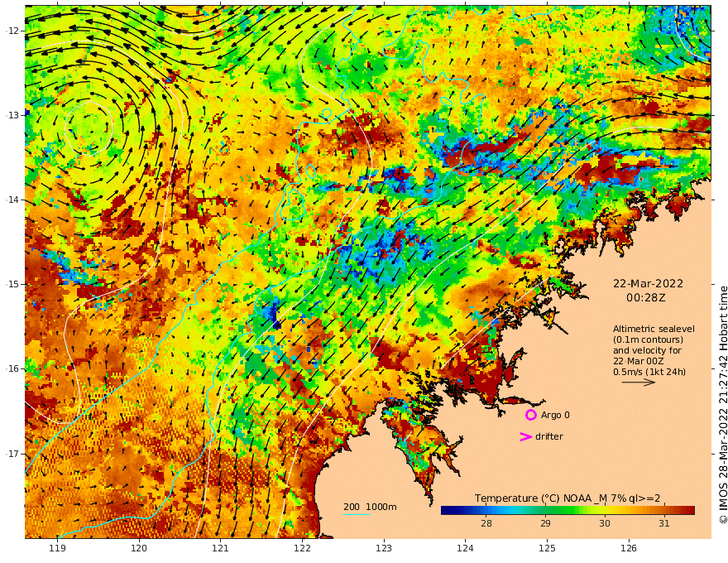
Task: Click the 'Argo 0' legend label
Action: pyautogui.click(x=555, y=415)
